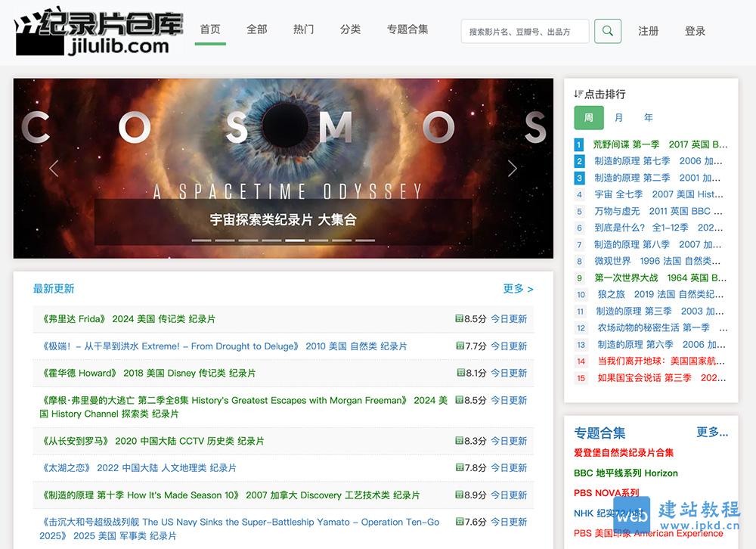Select 首页 in the top navigation

pyautogui.click(x=209, y=29)
